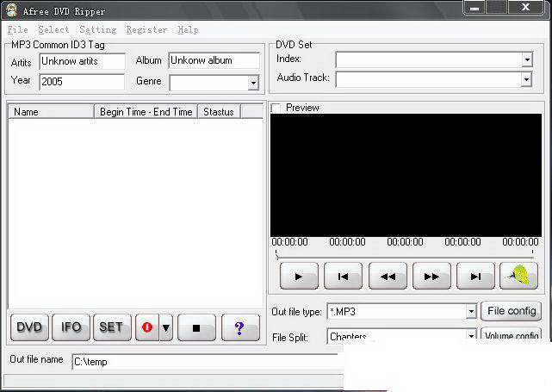Image resolution: width=552 pixels, height=392 pixels.
Task: Expand the arrow beside the record button
Action: [166, 327]
